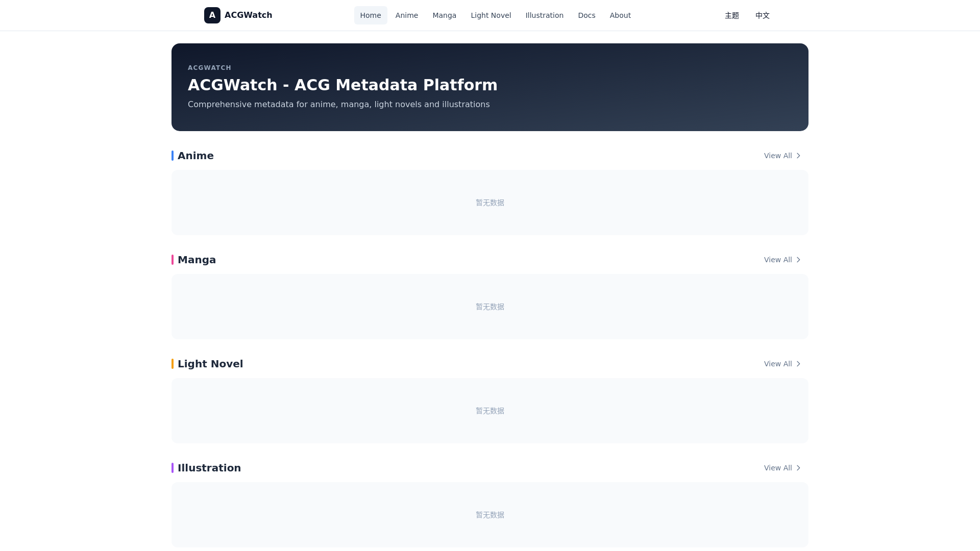Click the Light Novel section heading
This screenshot has width=980, height=551.
tap(210, 364)
